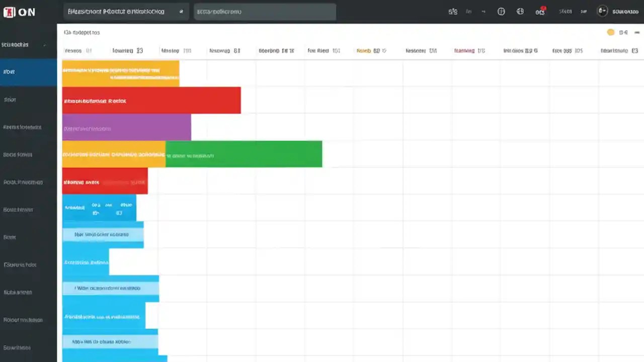
Task: Click the badge counter on the second column header
Action: (140, 50)
